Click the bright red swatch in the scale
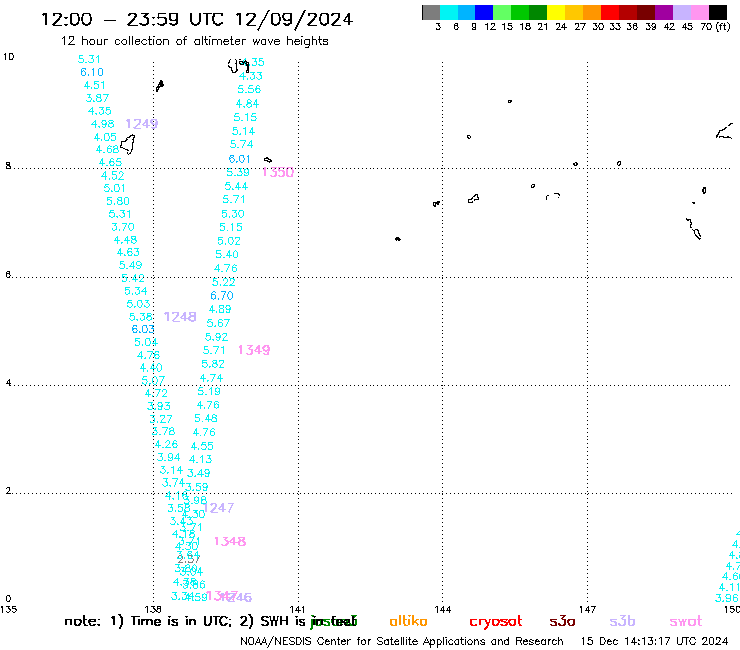Screen dimensions: 740x650 click(x=610, y=12)
